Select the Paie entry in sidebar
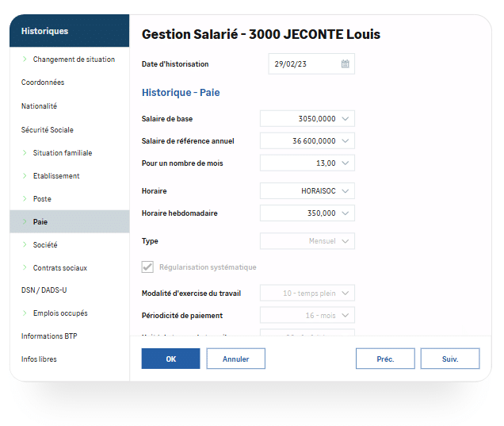504x426 pixels. (x=70, y=221)
